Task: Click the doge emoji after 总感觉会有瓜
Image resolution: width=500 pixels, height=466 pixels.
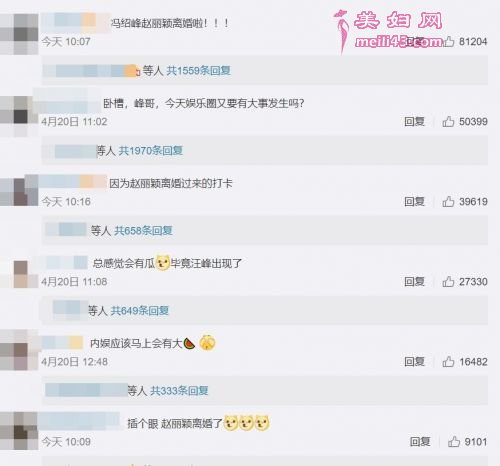Action: pyautogui.click(x=163, y=263)
